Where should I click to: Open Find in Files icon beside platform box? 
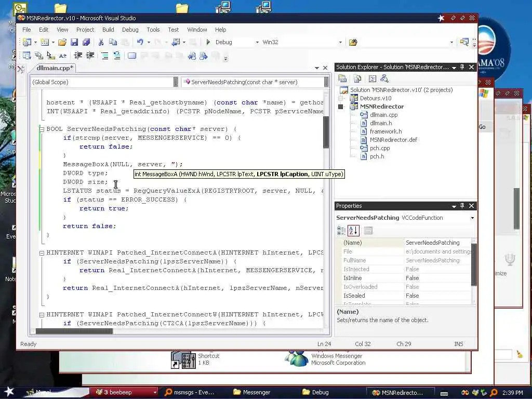(x=353, y=42)
